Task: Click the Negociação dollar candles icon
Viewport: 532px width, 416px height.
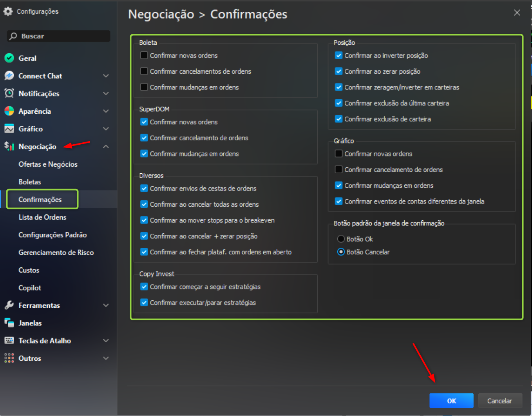Action: (9, 146)
